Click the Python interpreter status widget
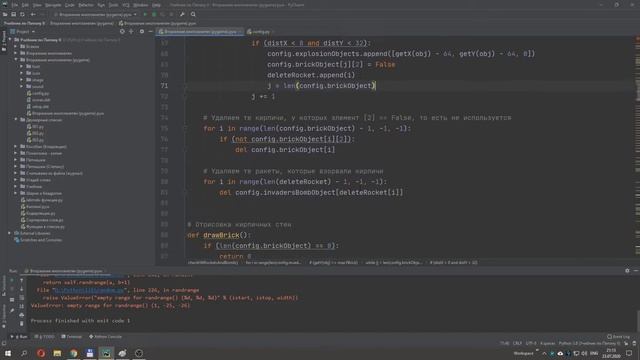This screenshot has width=640, height=360. coord(589,344)
